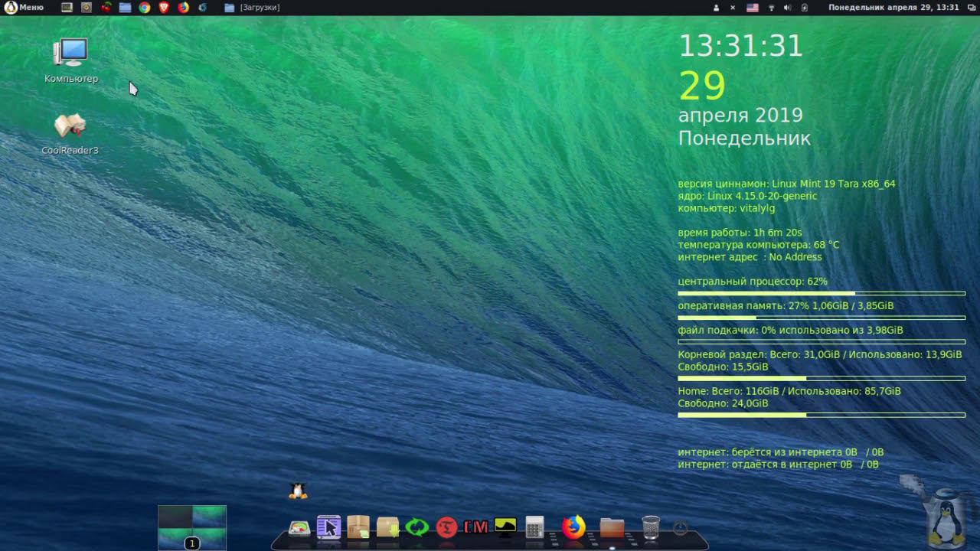This screenshot has height=551, width=980.
Task: Select the workspace switcher thumbnail
Action: pos(192,527)
